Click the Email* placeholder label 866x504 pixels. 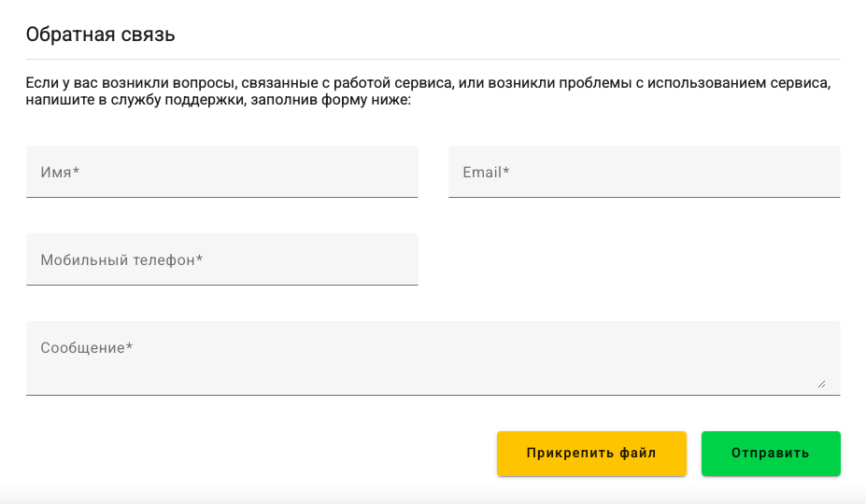[x=486, y=173]
